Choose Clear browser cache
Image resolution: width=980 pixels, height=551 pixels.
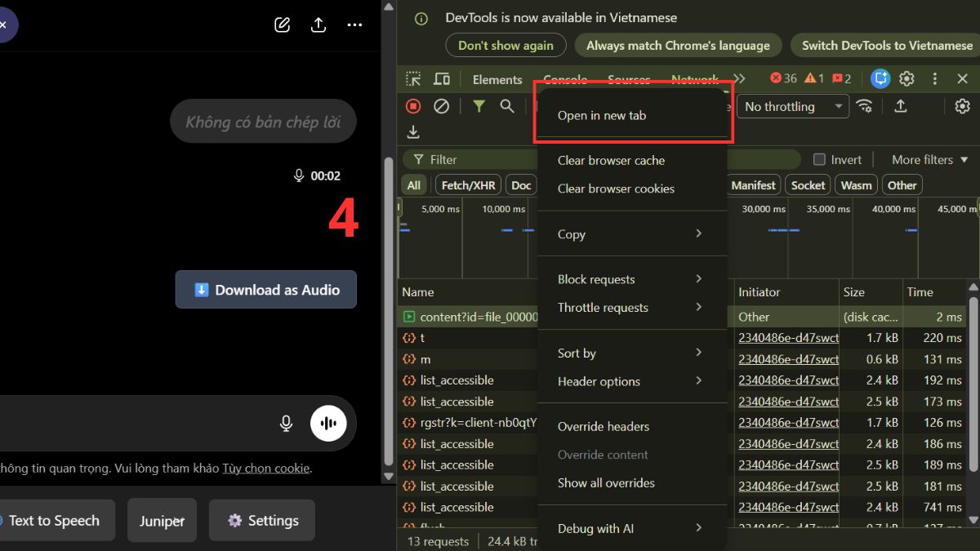pos(632,160)
